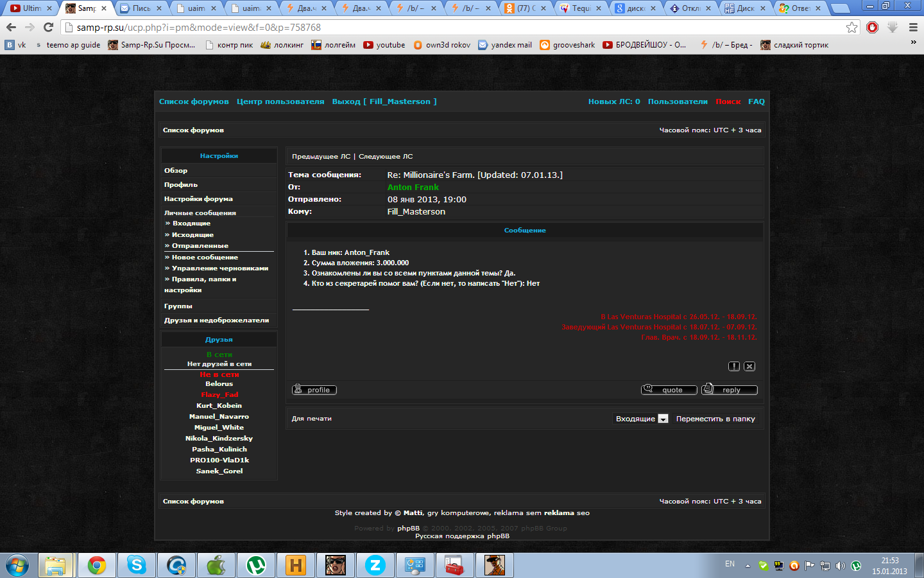
Task: Open Входящие in the sidebar menu
Action: [x=191, y=223]
